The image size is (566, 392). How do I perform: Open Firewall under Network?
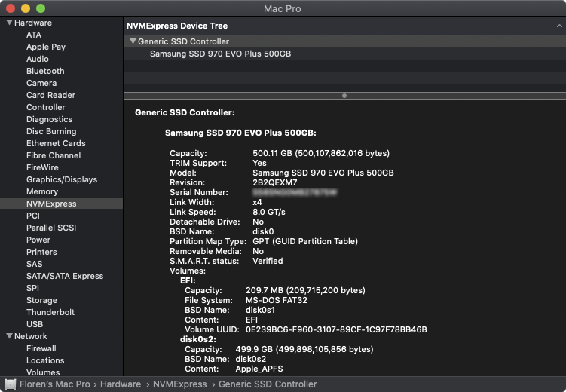pyautogui.click(x=41, y=348)
